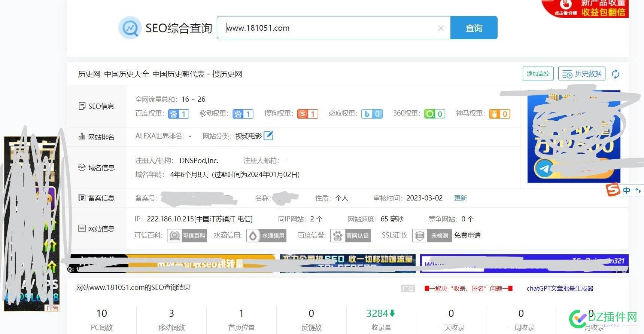This screenshot has height=334, width=644.
Task: Click the 搜狗权重 badge icon
Action: click(x=308, y=114)
